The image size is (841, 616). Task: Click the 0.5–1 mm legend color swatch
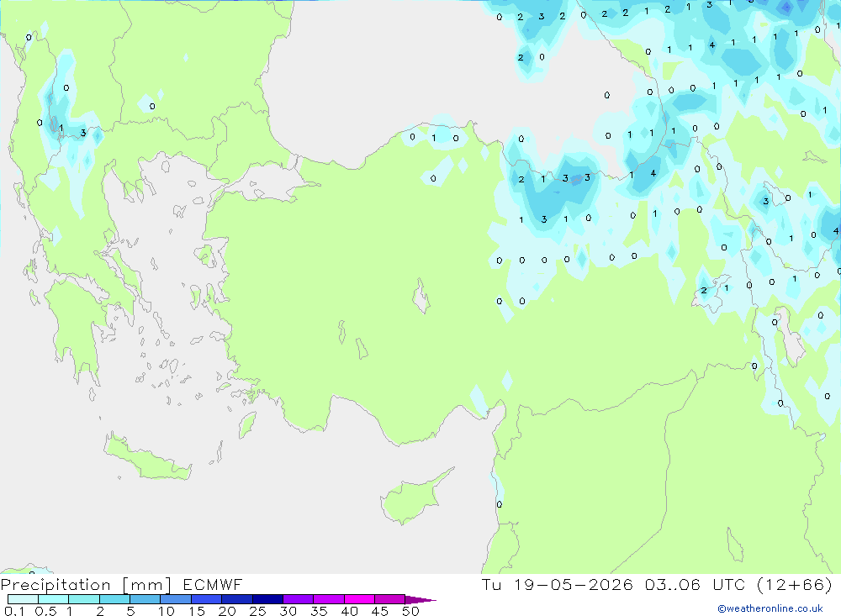point(53,599)
